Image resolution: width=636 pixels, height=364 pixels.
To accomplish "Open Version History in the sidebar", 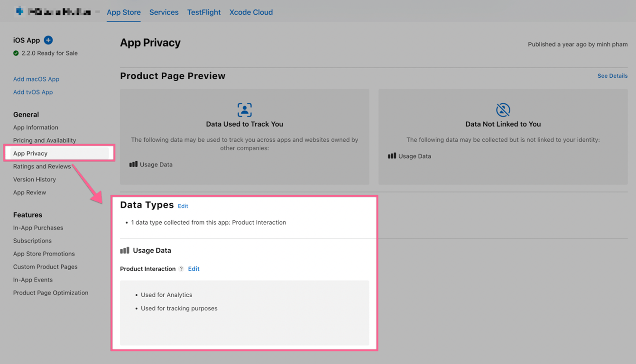I will click(x=35, y=179).
